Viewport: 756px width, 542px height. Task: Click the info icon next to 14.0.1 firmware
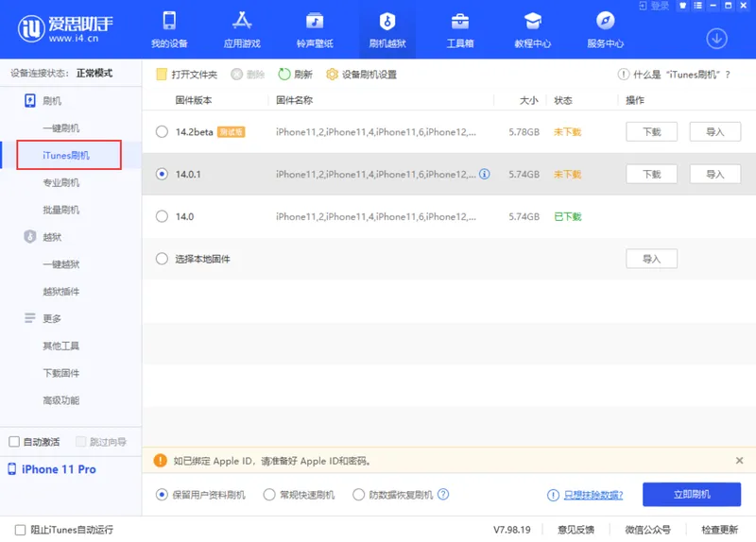(x=485, y=174)
